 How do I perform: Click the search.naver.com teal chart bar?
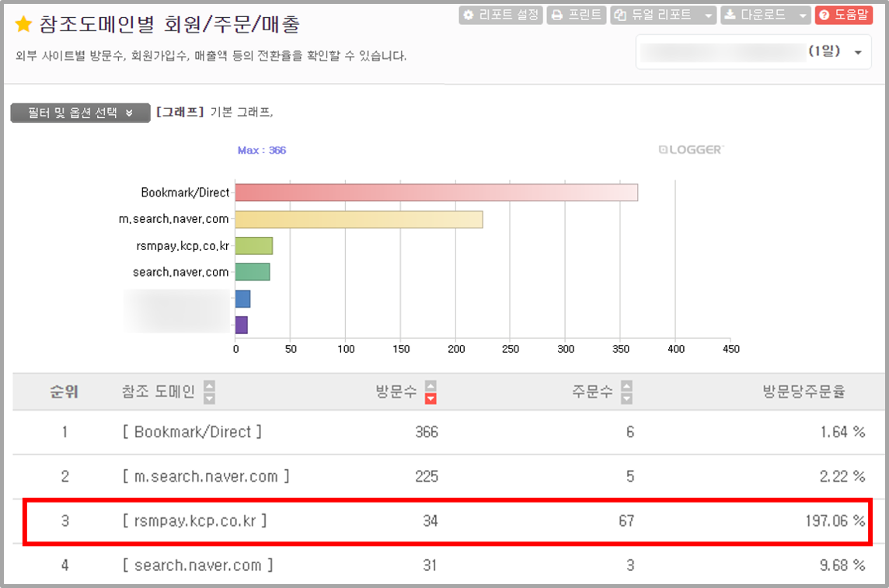coord(253,272)
